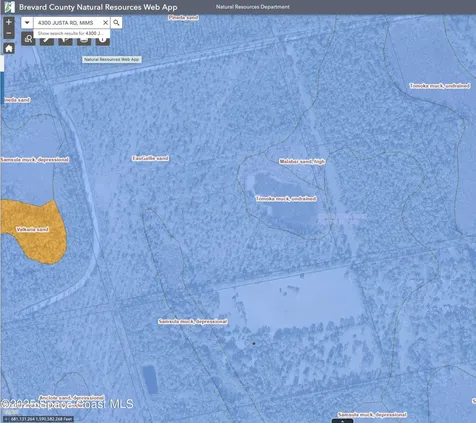Click the search magnifier button

[x=116, y=23]
